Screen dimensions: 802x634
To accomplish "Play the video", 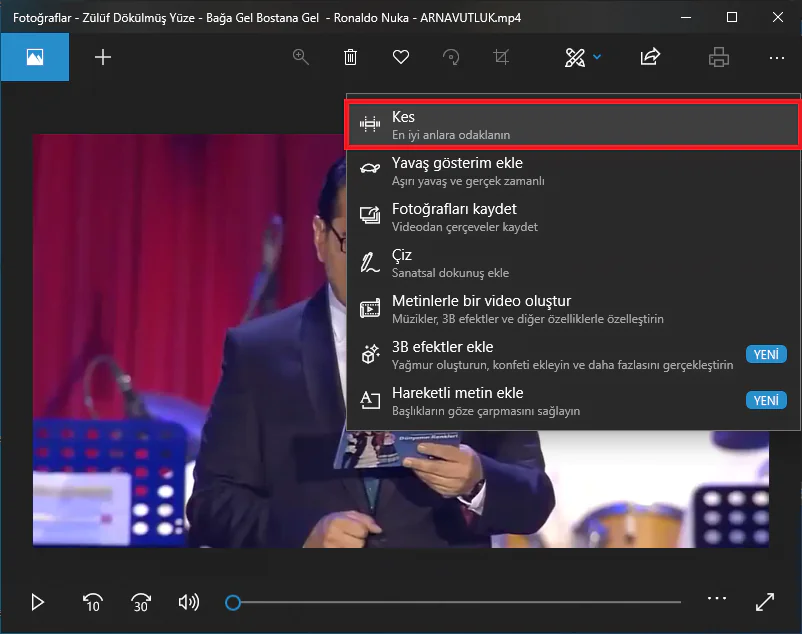I will (38, 602).
